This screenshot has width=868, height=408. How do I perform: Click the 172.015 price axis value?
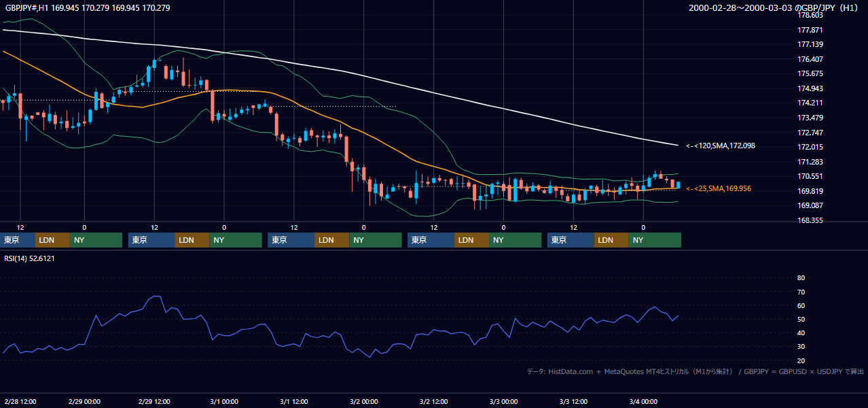(x=810, y=147)
